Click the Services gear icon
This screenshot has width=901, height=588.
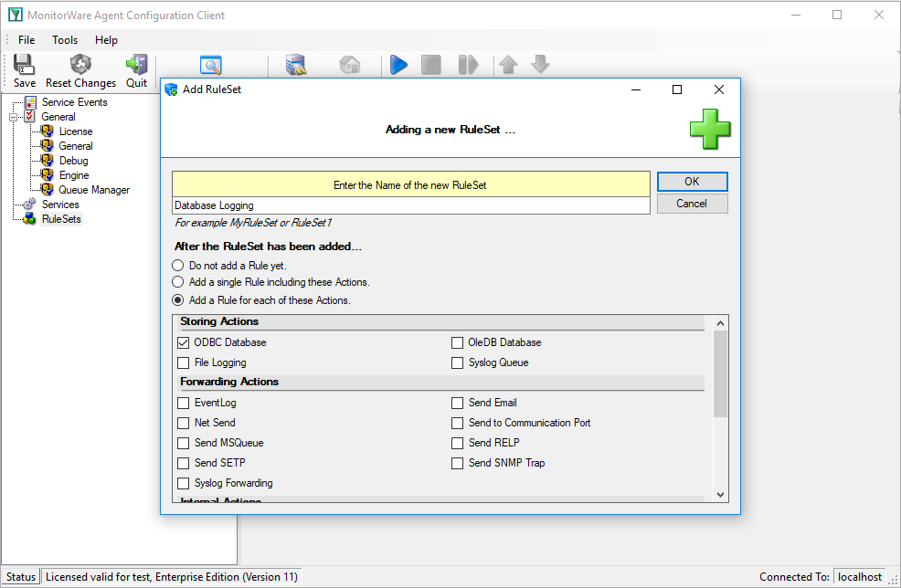tap(29, 205)
